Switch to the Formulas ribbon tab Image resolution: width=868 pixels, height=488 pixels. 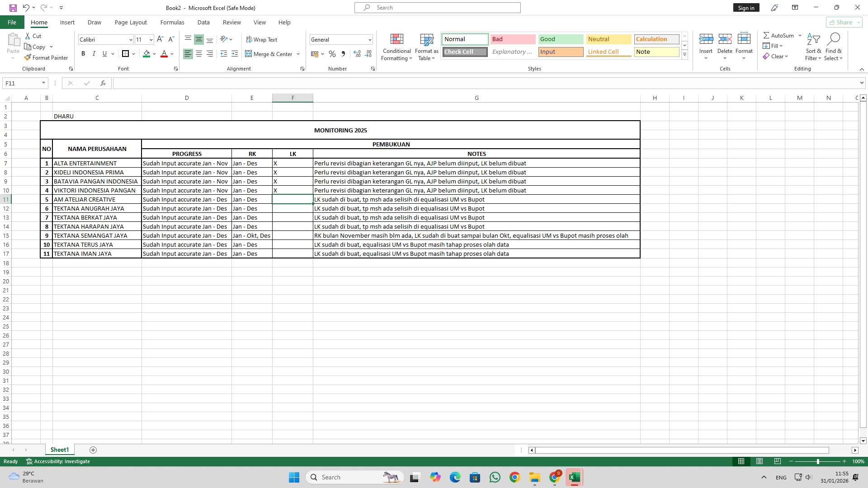[x=172, y=22]
